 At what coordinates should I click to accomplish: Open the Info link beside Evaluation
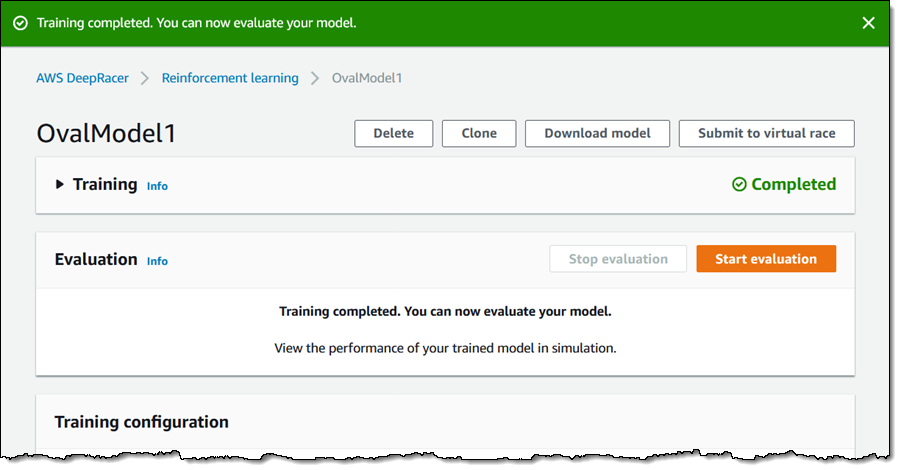click(157, 261)
